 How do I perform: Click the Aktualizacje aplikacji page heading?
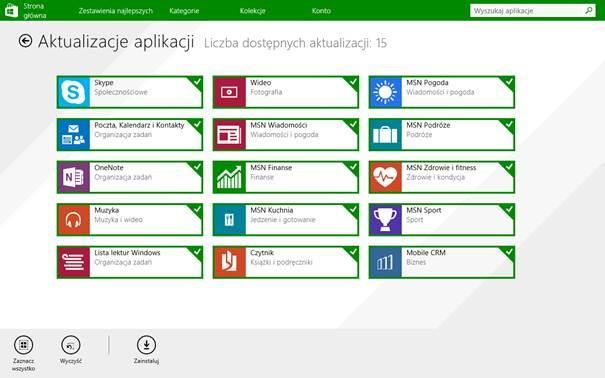pyautogui.click(x=116, y=42)
